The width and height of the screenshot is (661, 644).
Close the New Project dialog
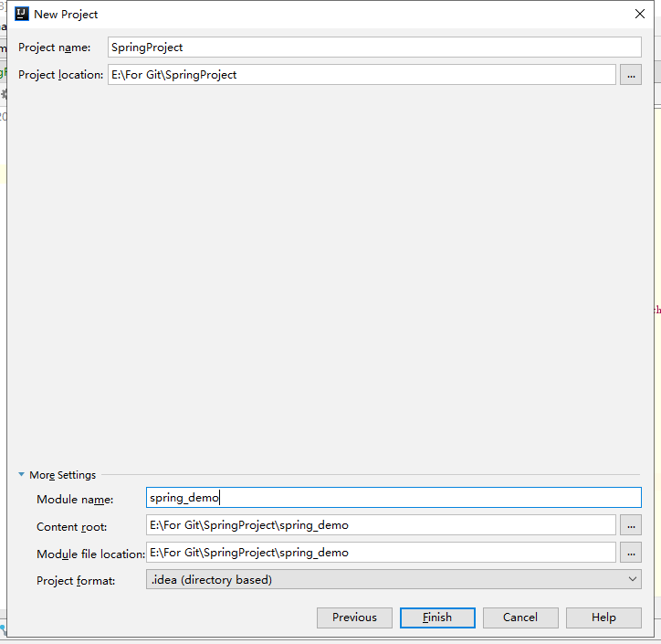point(639,14)
